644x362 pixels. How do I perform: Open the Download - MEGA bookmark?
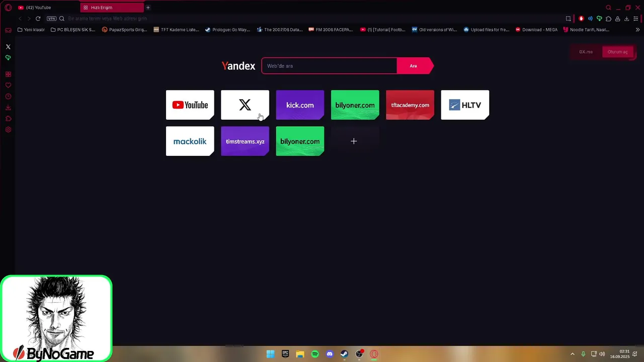point(536,30)
